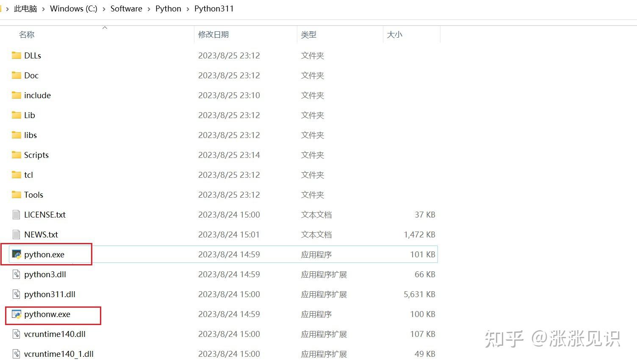Image resolution: width=637 pixels, height=364 pixels.
Task: Select the file name python.exe
Action: [44, 254]
